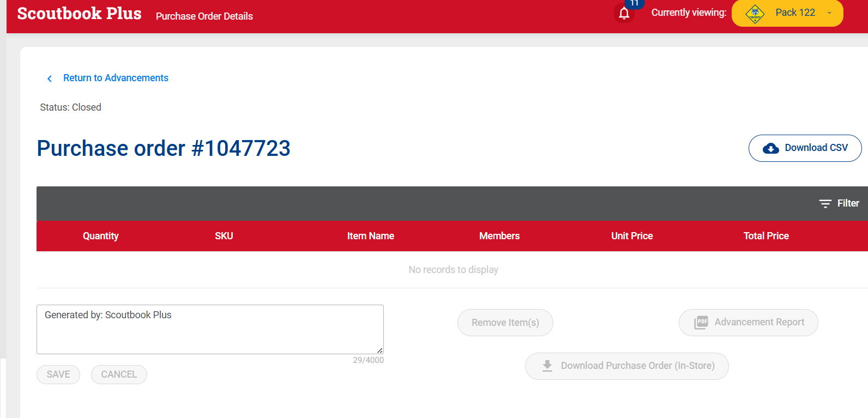Click the No records to display message
Screen dimensions: 868x418
(454, 270)
